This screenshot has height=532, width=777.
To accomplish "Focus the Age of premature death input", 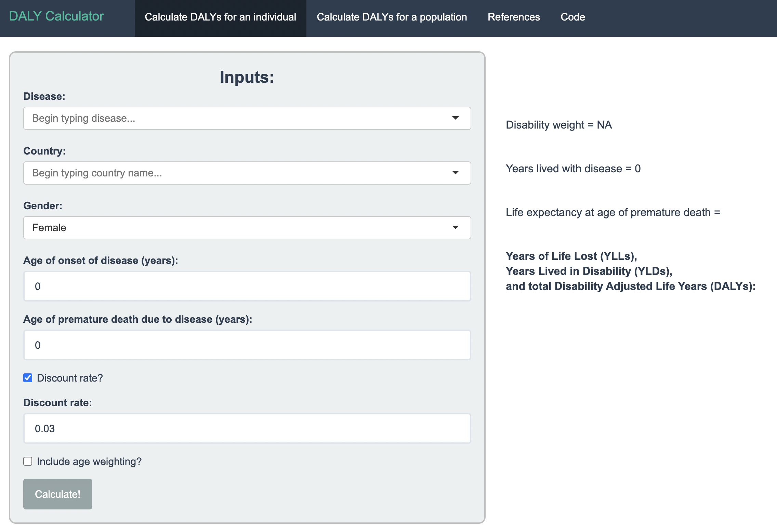I will [x=247, y=345].
